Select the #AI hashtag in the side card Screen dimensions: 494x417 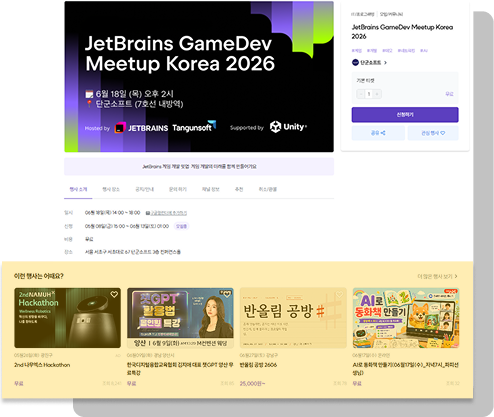click(x=424, y=51)
